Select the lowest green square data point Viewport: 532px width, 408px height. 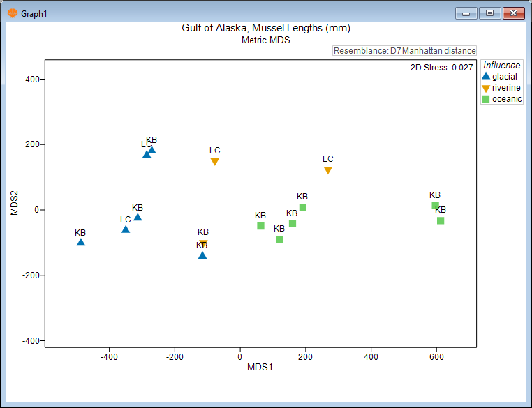(x=279, y=239)
